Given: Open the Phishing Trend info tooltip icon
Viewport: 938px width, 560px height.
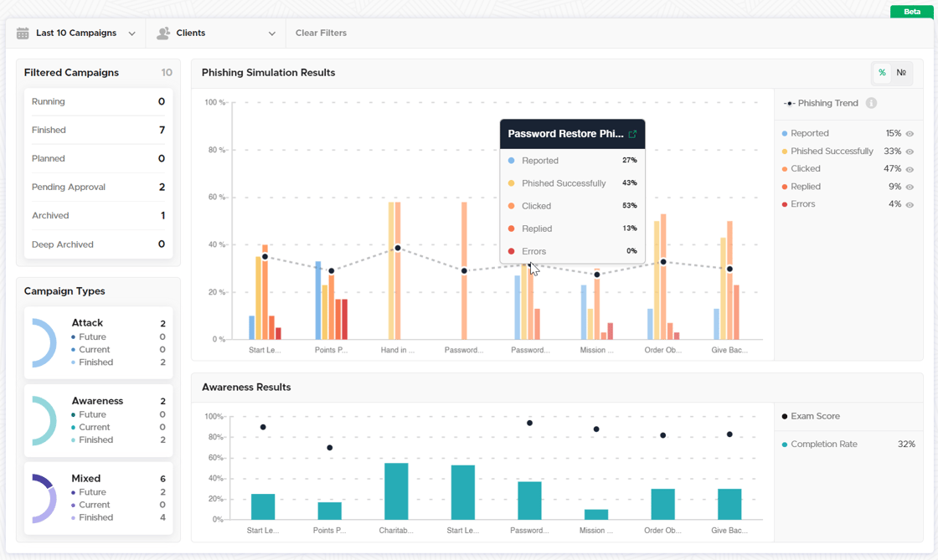Looking at the screenshot, I should click(x=871, y=103).
